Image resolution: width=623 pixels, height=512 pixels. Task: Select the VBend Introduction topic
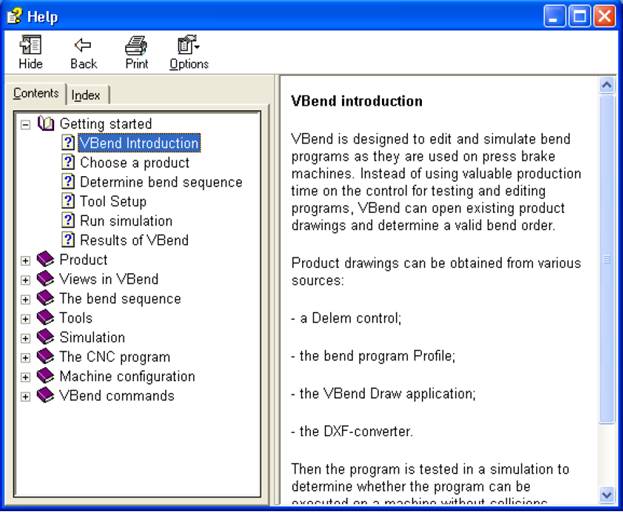pyautogui.click(x=139, y=143)
